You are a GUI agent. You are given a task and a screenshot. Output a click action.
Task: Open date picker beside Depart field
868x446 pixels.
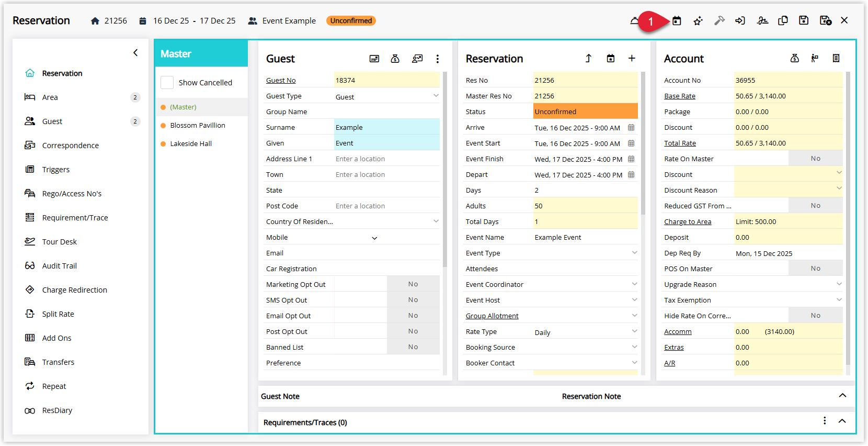coord(631,175)
